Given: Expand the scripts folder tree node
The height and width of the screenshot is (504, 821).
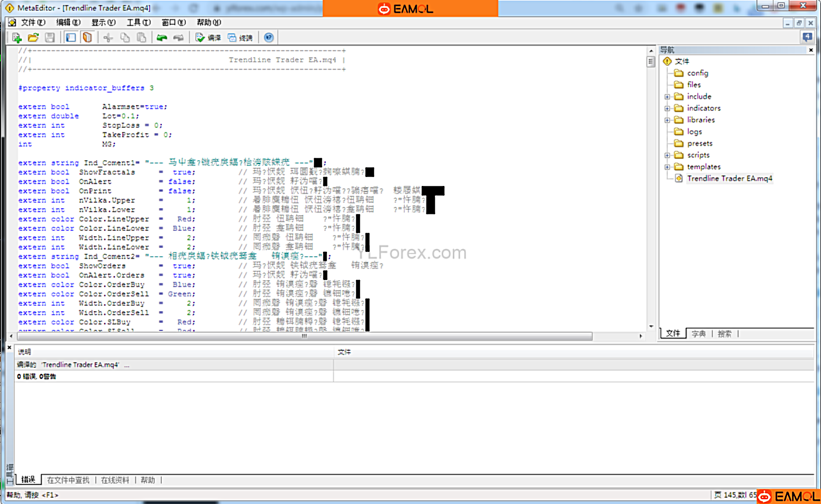Looking at the screenshot, I should point(667,155).
